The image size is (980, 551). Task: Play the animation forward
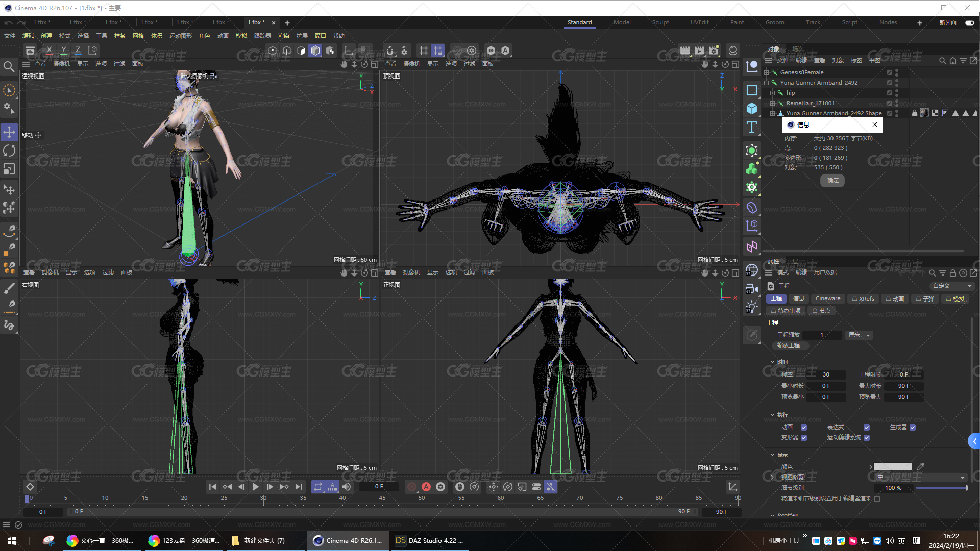[x=255, y=487]
